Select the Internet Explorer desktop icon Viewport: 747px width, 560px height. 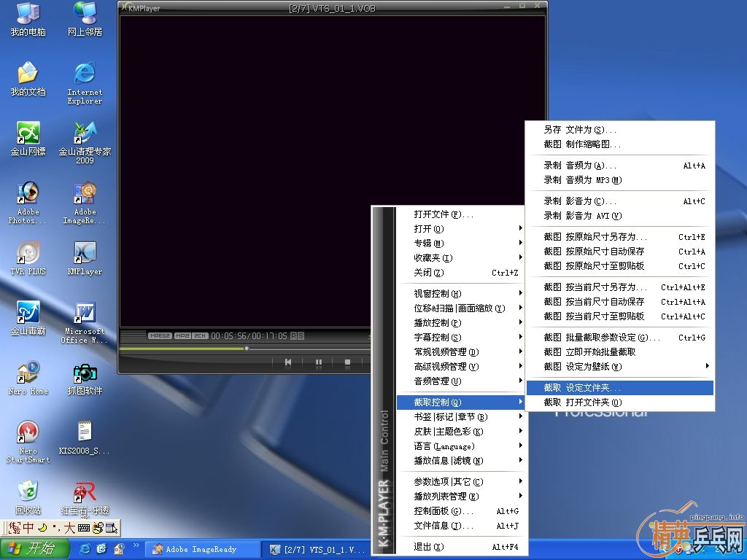(x=85, y=83)
